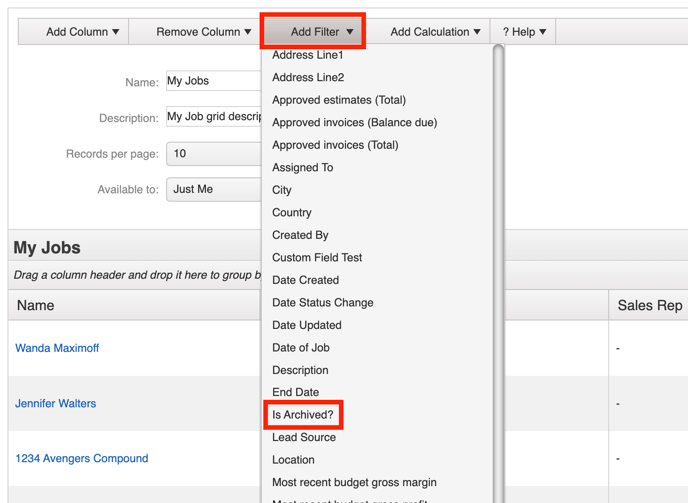The height and width of the screenshot is (503, 688).
Task: Open the 1234 Avengers Compound job link
Action: pos(82,458)
